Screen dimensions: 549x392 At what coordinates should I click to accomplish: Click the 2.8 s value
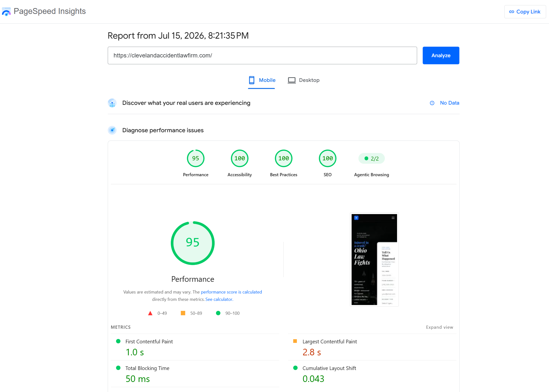coord(312,352)
